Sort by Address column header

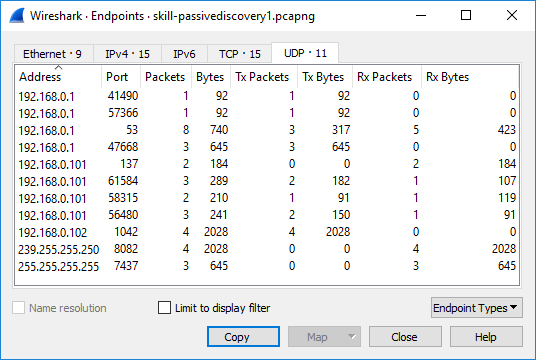tap(58, 77)
